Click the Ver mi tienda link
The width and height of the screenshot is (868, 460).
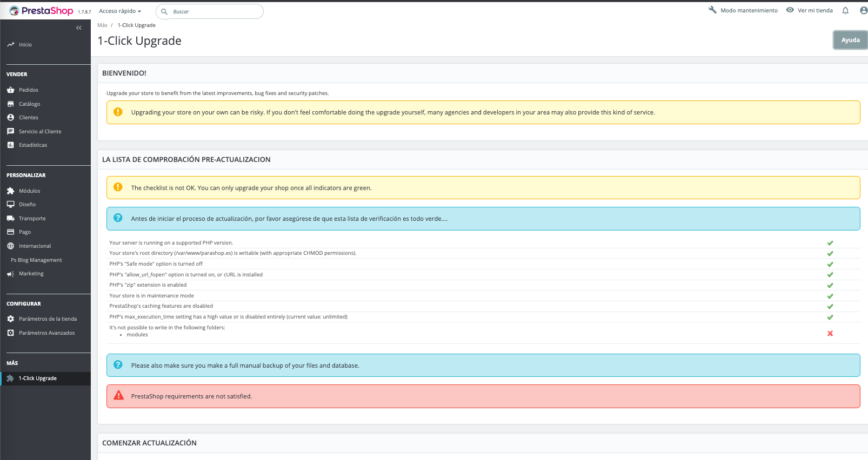coord(815,10)
